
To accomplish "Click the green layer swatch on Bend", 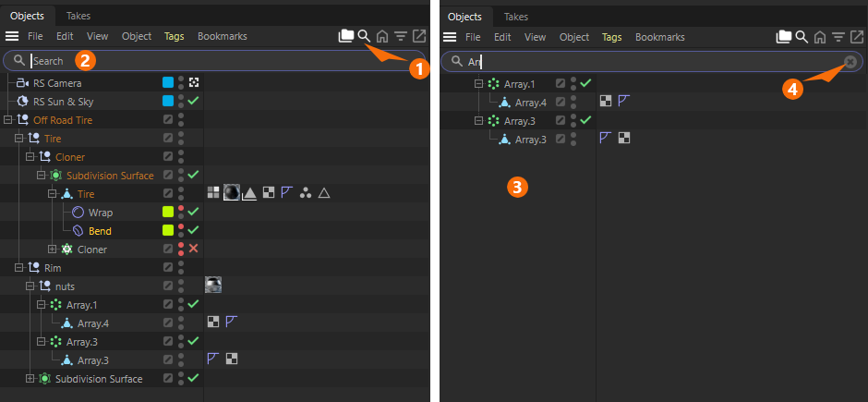I will pos(168,230).
